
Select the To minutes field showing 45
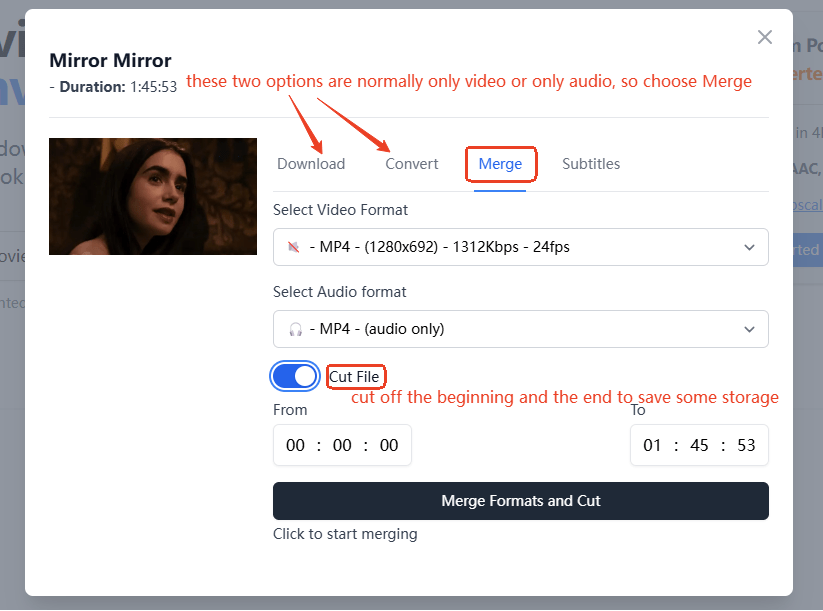699,445
